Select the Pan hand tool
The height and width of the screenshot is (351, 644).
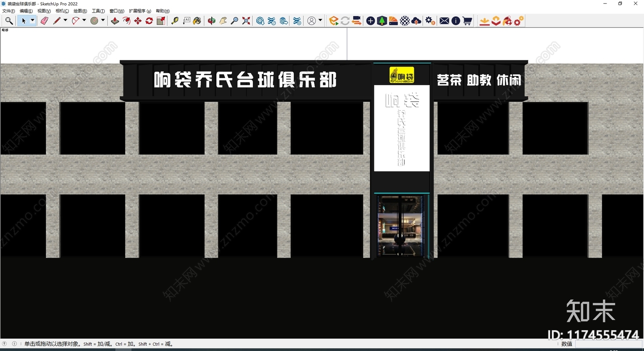223,21
